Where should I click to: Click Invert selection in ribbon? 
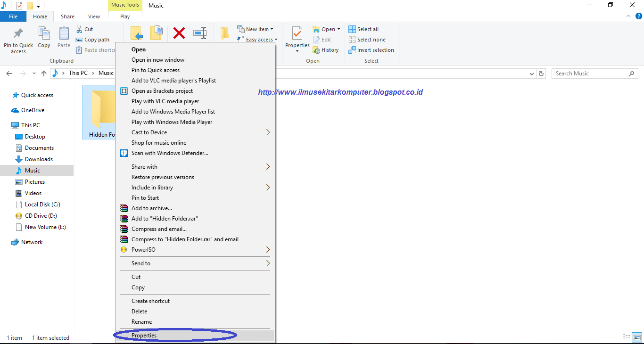click(x=371, y=50)
